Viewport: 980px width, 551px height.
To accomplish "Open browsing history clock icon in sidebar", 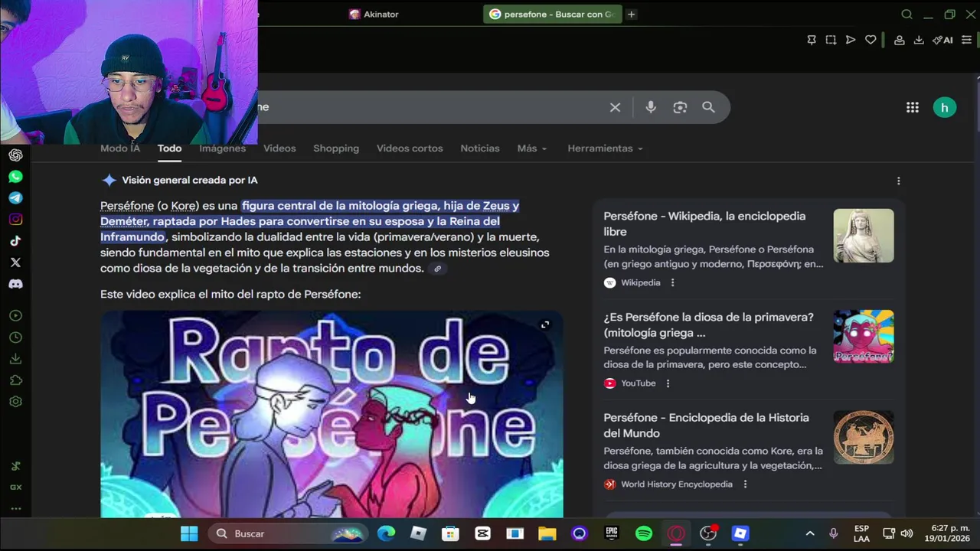I will (x=15, y=337).
